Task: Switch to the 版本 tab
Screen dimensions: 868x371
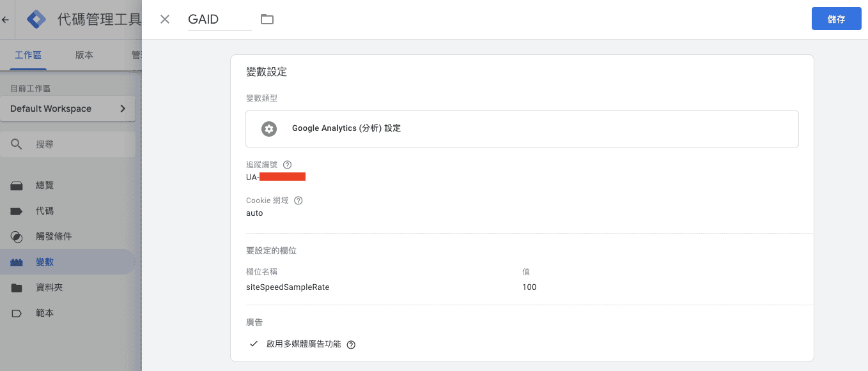Action: [84, 55]
